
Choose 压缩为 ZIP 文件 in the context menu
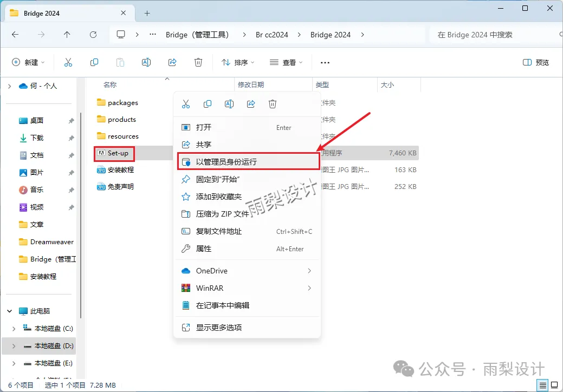pos(247,214)
